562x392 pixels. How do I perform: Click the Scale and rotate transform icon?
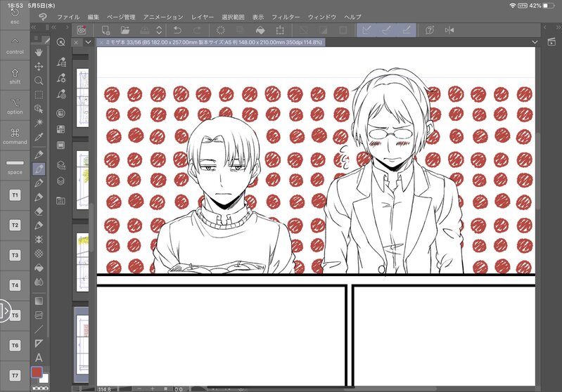tap(280, 30)
